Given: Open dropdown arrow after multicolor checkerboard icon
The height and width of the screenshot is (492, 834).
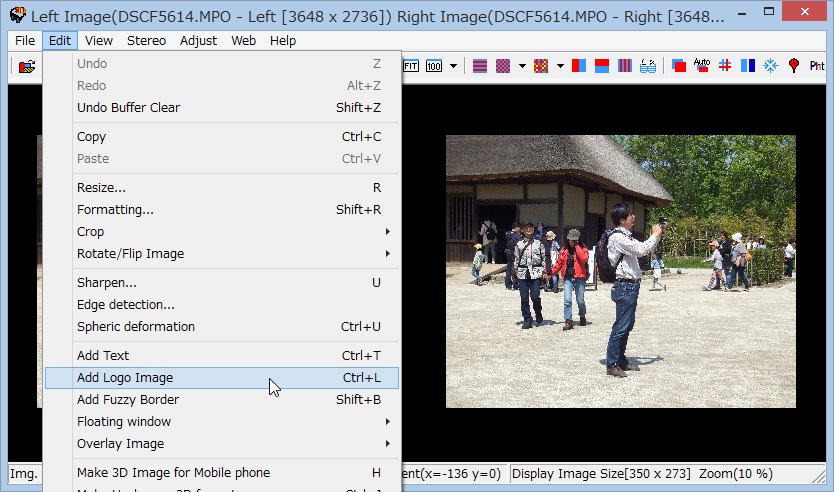Looking at the screenshot, I should coord(560,66).
